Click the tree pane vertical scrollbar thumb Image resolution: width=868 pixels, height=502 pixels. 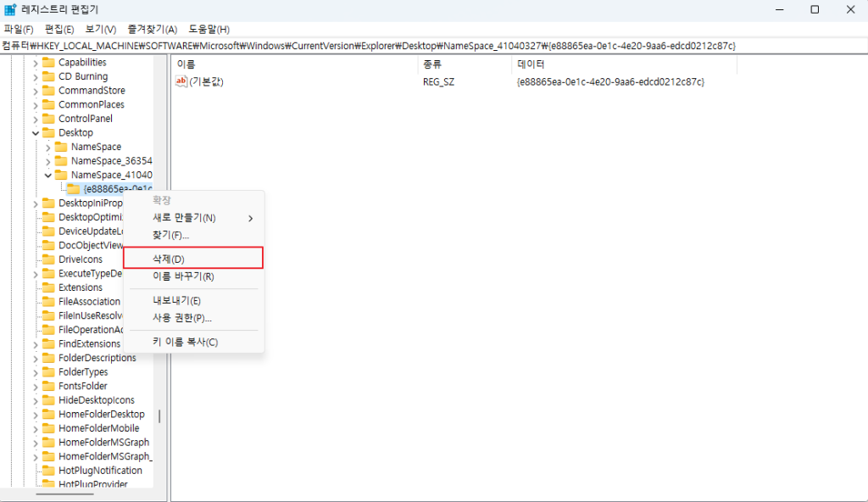pos(159,416)
